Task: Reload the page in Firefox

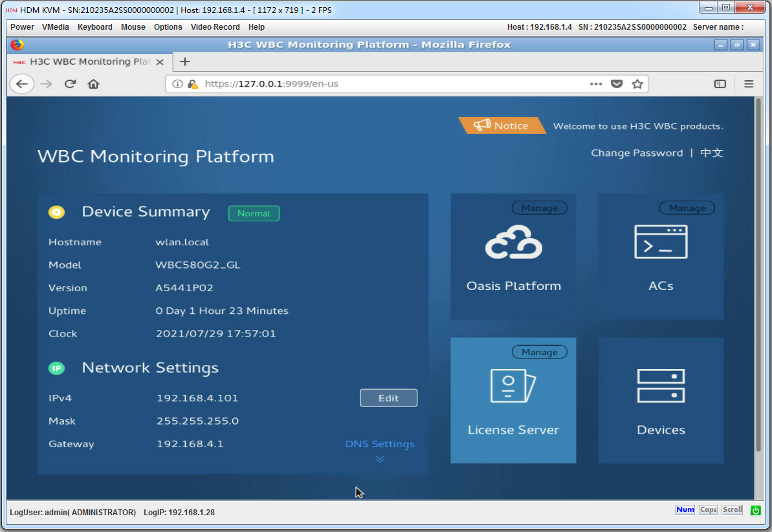Action: coord(70,83)
